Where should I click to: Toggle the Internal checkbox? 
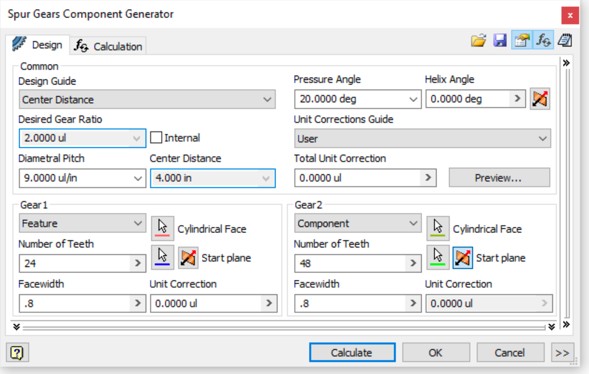pos(156,137)
